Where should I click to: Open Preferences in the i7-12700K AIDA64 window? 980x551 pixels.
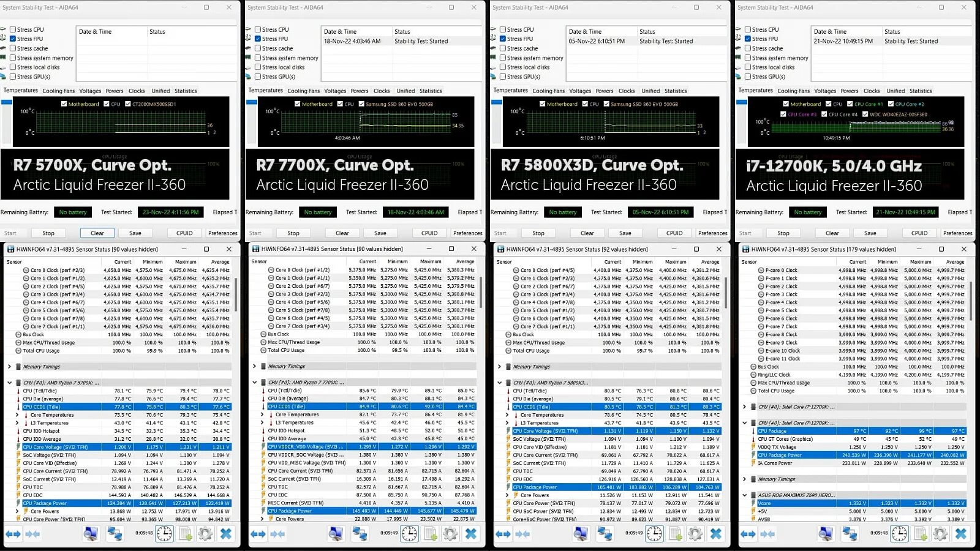point(958,233)
